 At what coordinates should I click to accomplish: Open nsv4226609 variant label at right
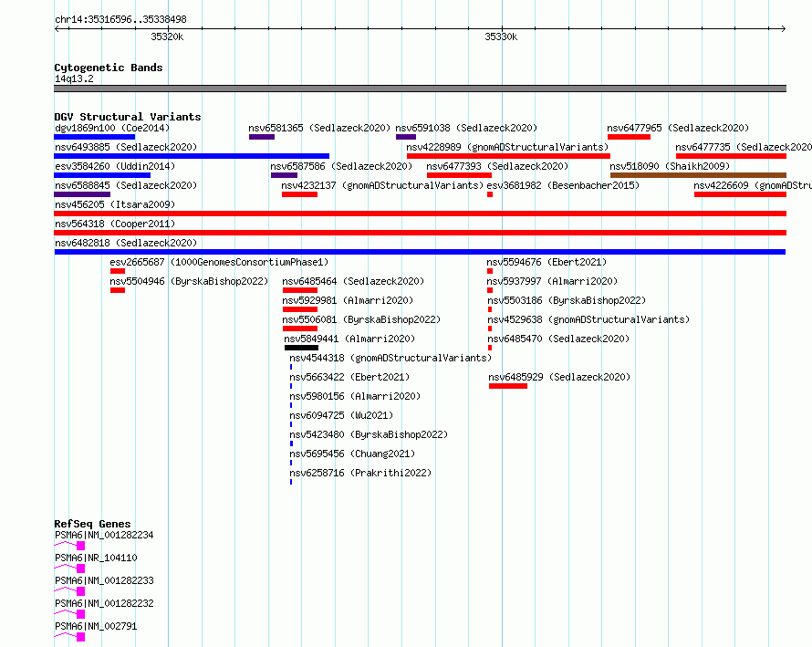(x=753, y=185)
